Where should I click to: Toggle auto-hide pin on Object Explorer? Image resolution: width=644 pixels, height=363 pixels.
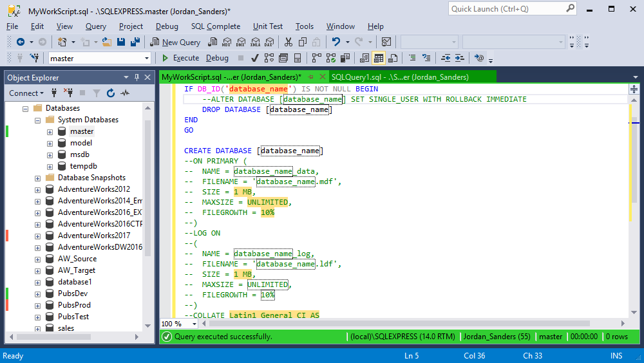click(x=137, y=77)
